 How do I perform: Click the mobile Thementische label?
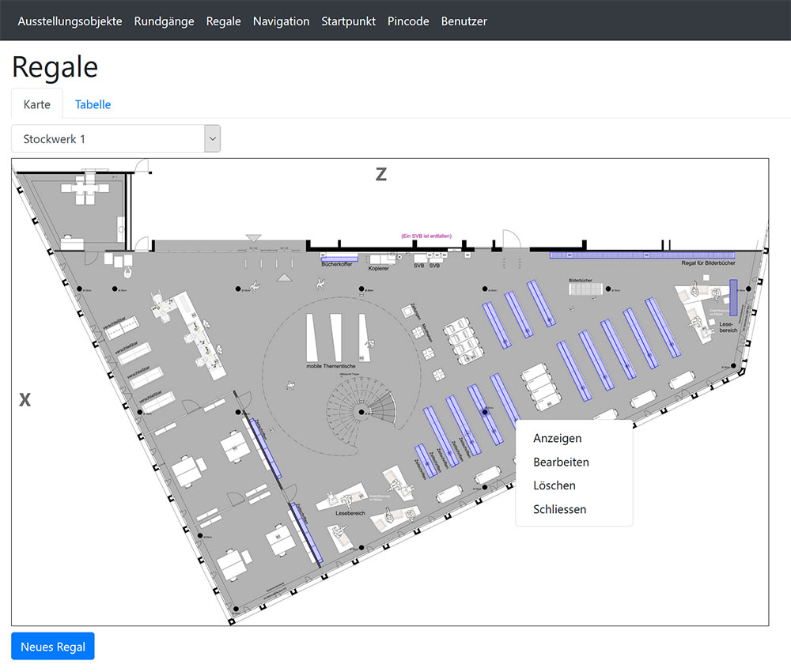(x=331, y=366)
